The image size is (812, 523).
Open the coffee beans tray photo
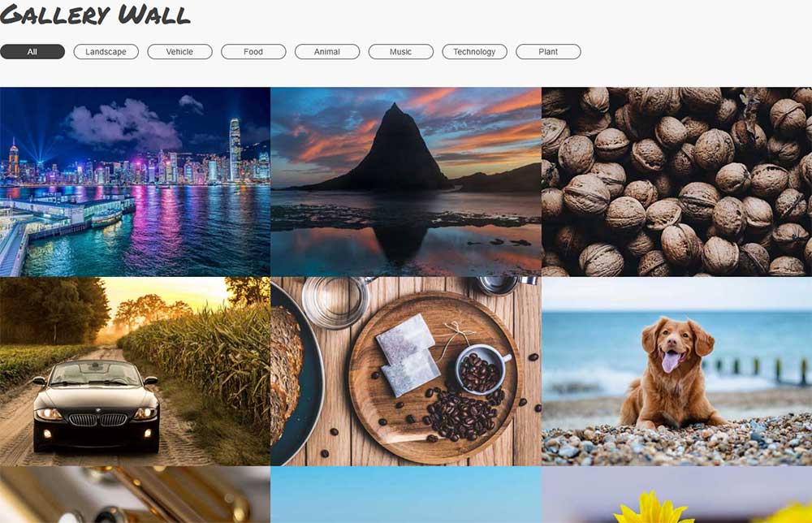coord(406,371)
